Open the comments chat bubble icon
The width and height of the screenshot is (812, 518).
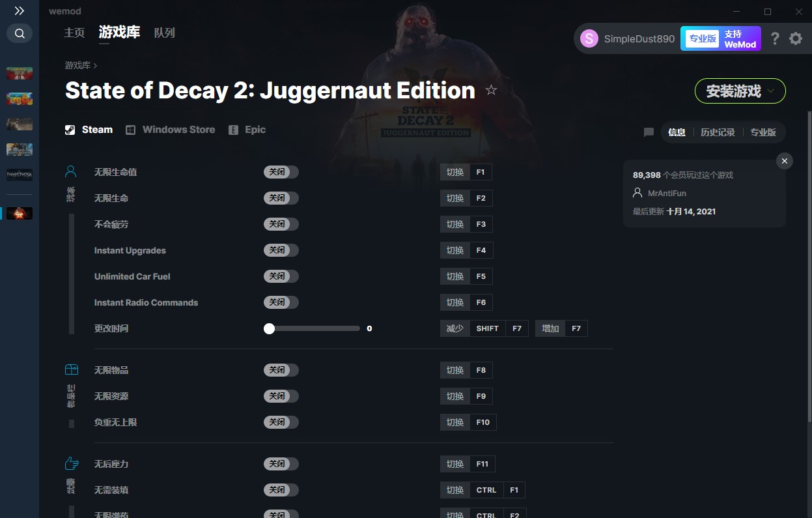(649, 132)
